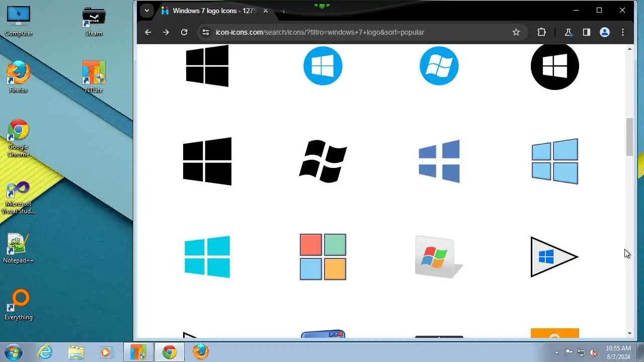Open taskbar clock showing 10:55 AM
Screen dimensions: 644x362
click(x=618, y=352)
